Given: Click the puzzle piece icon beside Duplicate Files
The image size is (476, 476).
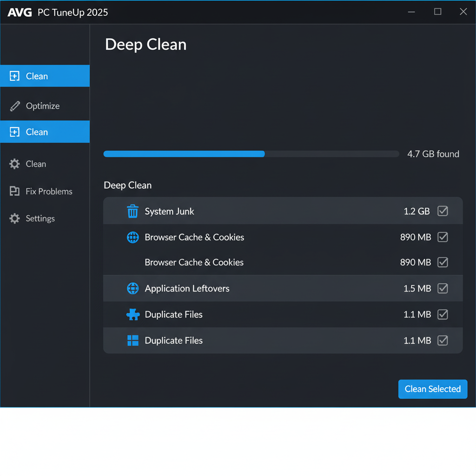Looking at the screenshot, I should point(133,314).
